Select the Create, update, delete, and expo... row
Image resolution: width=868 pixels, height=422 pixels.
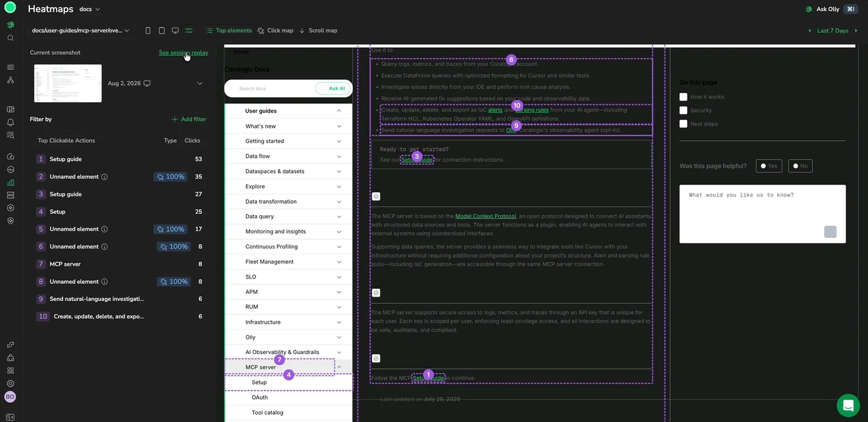pos(119,316)
